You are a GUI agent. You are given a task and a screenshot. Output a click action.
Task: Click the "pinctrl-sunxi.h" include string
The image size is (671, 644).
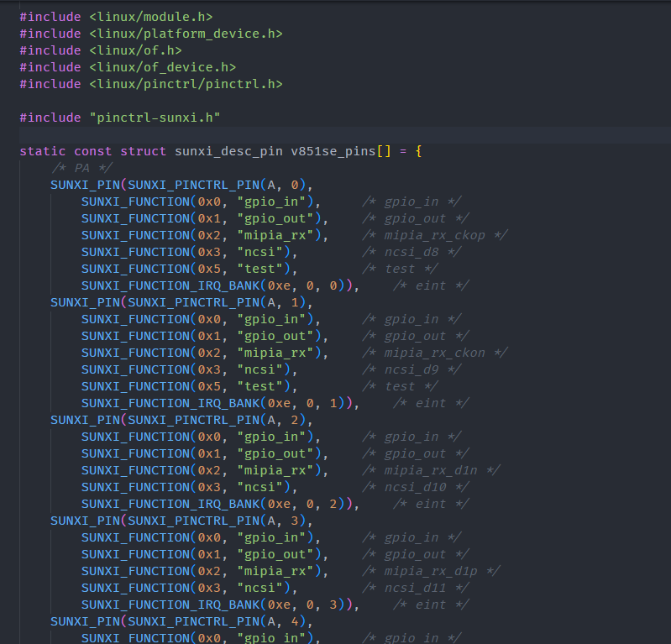click(155, 118)
